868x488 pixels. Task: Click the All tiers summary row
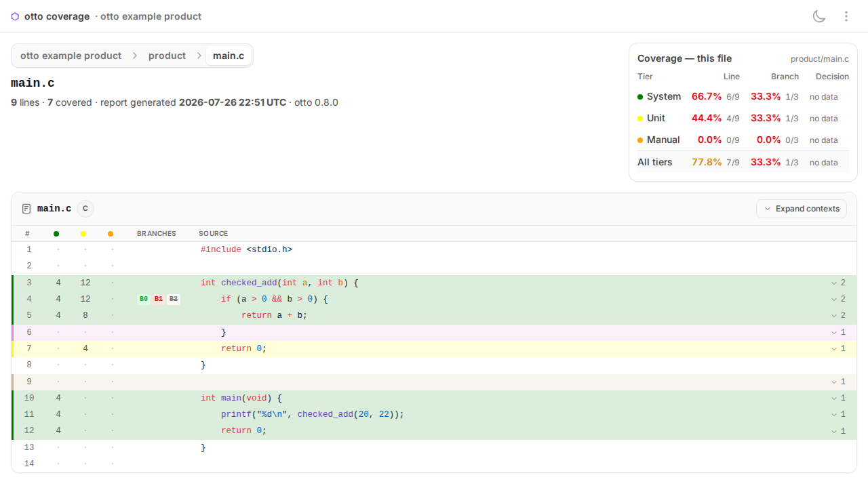coord(743,162)
